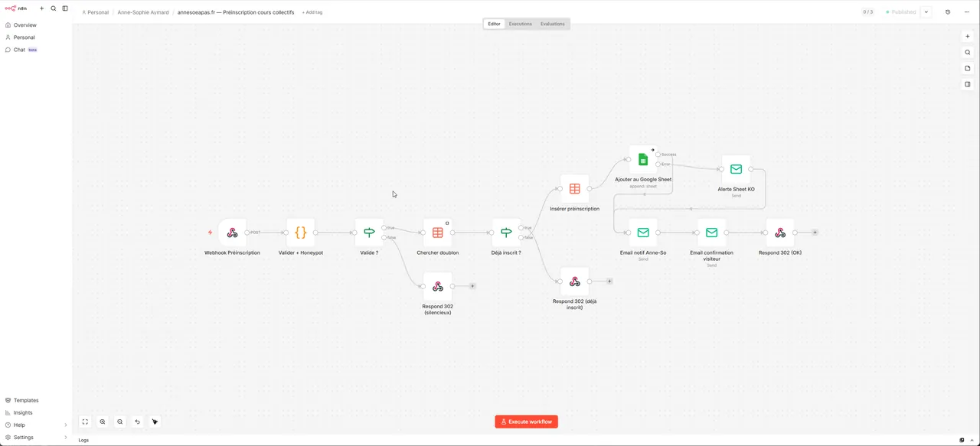Switch to the Evaluations tab

tap(553, 24)
